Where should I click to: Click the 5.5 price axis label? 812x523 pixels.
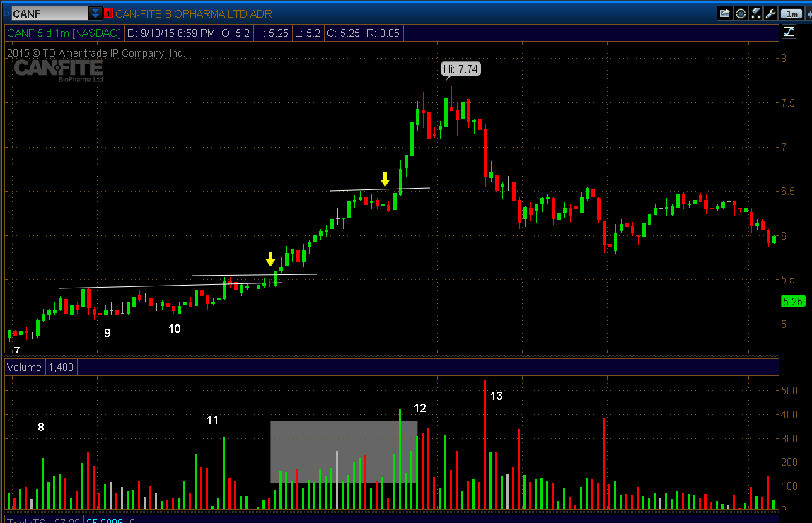click(788, 280)
